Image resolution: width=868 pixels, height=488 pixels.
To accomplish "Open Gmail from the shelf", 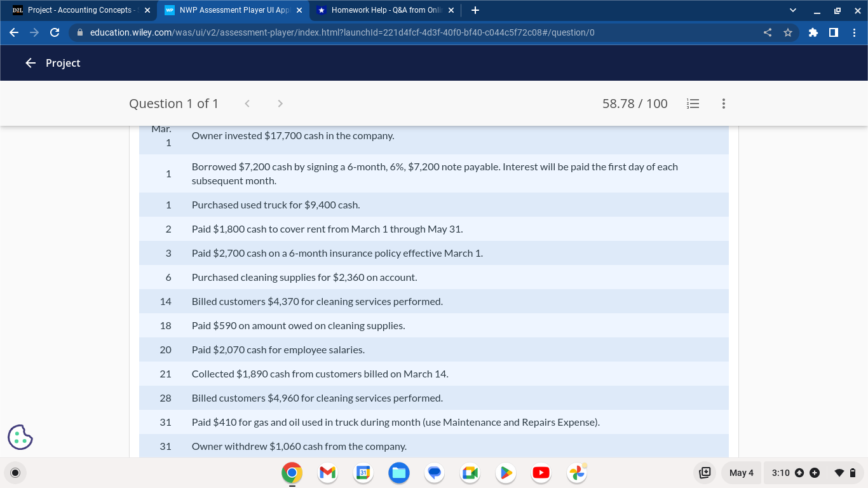I will click(x=327, y=473).
